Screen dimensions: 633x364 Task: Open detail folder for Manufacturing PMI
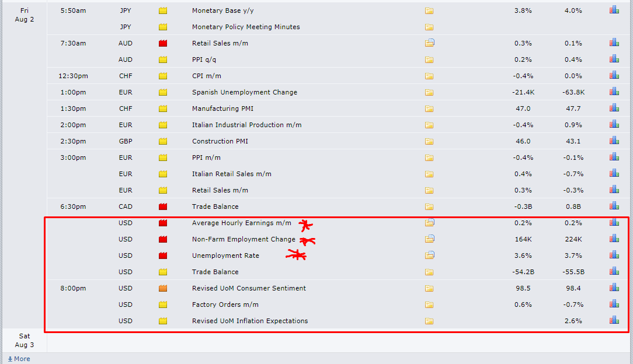click(429, 109)
